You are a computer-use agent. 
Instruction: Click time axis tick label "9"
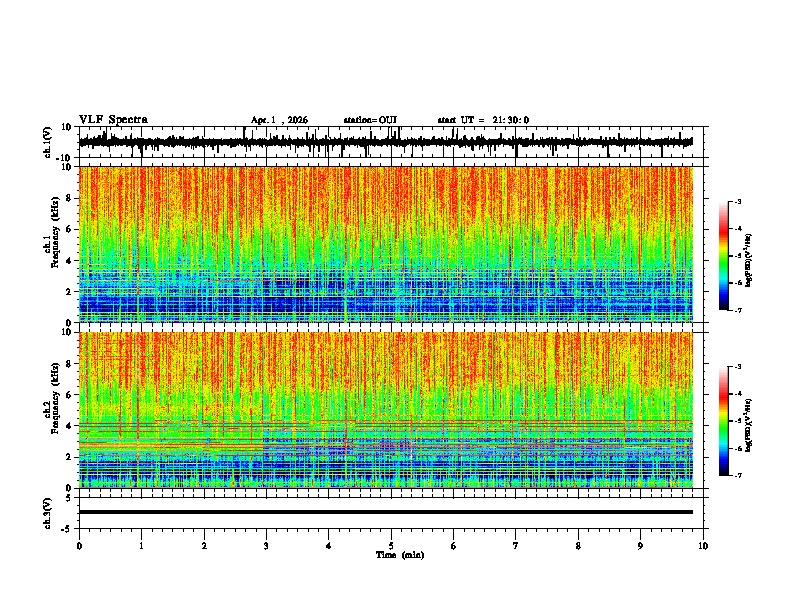pyautogui.click(x=640, y=546)
